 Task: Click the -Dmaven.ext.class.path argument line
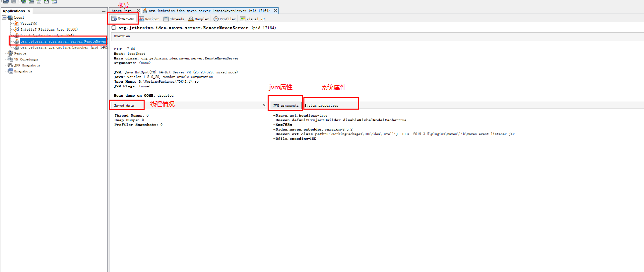click(394, 134)
